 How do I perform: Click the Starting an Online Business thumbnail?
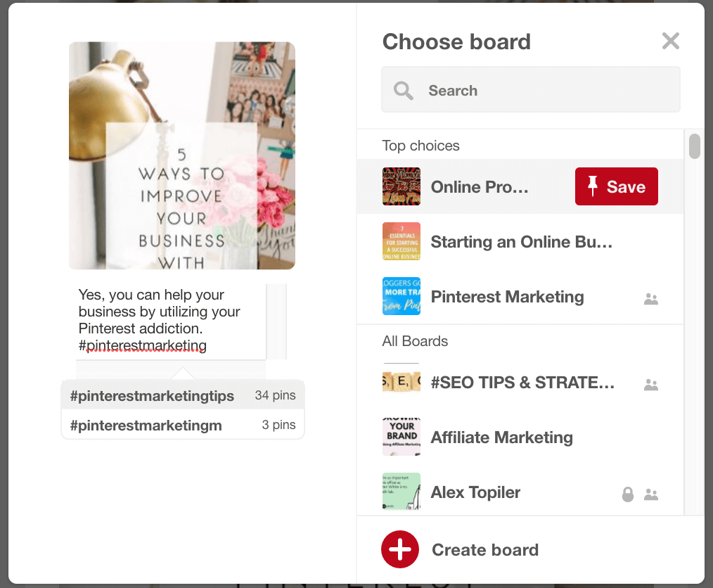point(402,242)
